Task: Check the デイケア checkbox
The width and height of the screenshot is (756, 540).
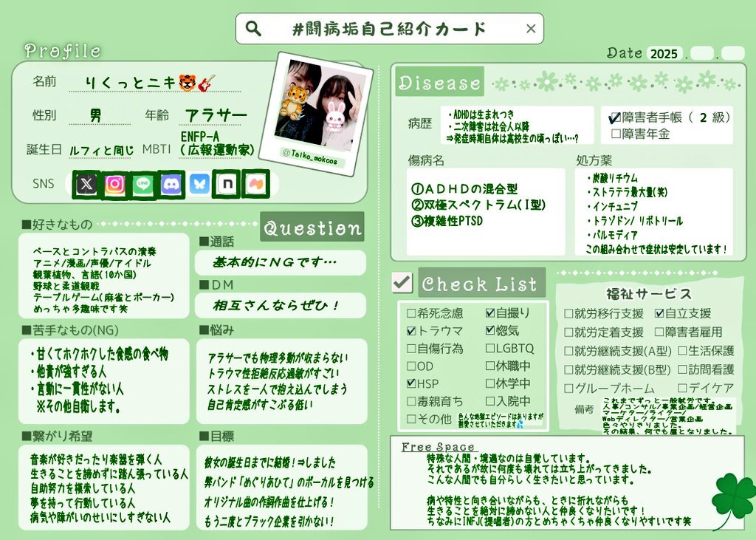Action: click(683, 388)
